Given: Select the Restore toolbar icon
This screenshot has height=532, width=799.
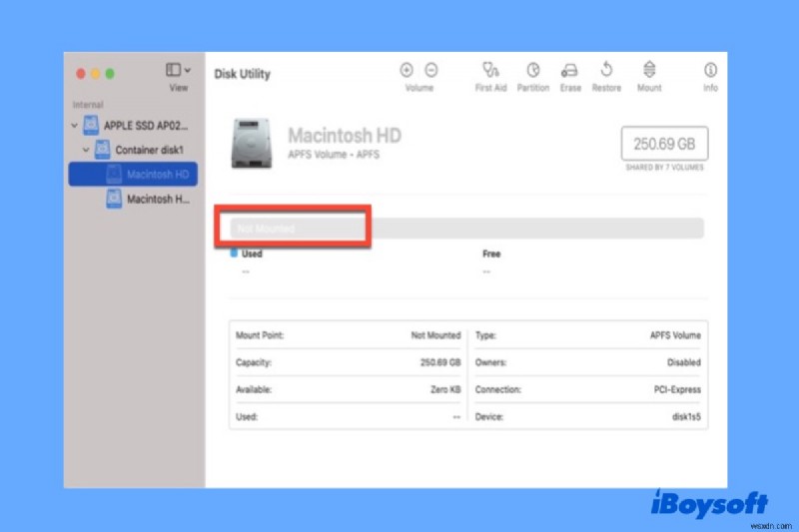Looking at the screenshot, I should pos(606,71).
